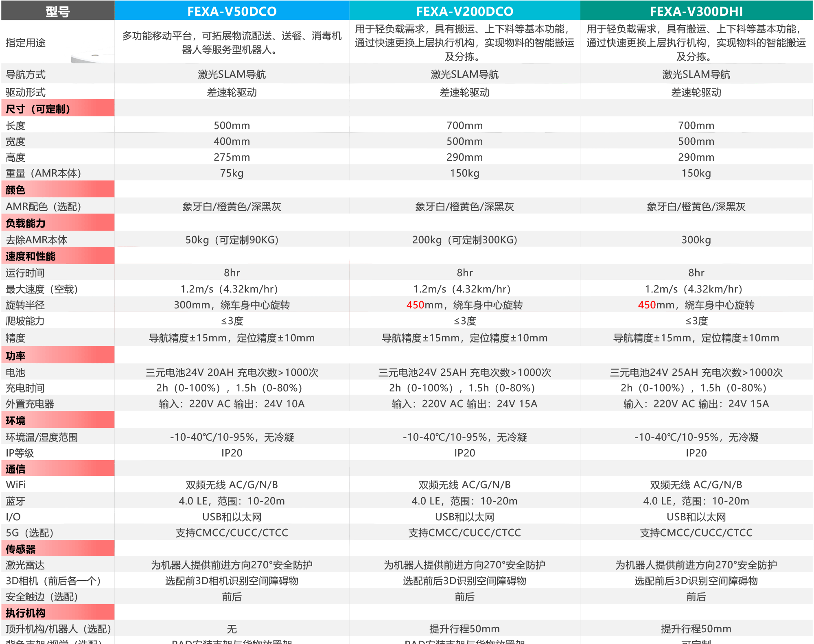This screenshot has height=644, width=814.
Task: Click the FEXA-V50DCO column header
Action: pyautogui.click(x=232, y=11)
